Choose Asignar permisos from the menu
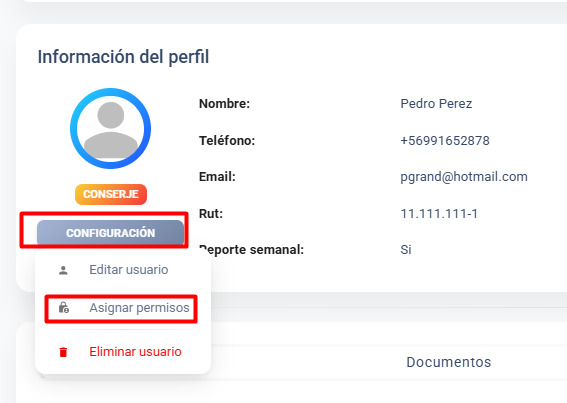The width and height of the screenshot is (567, 403). point(123,308)
